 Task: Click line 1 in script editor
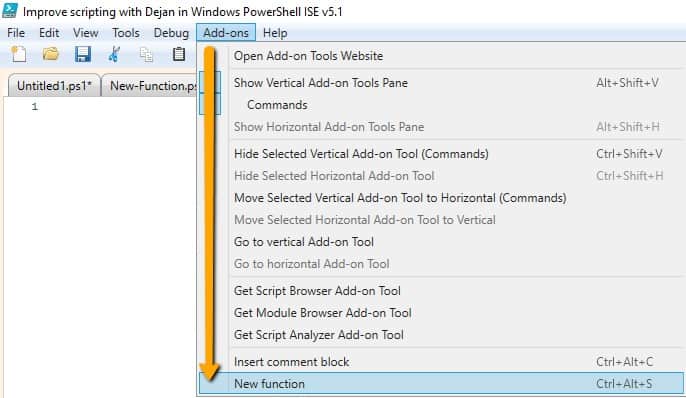pyautogui.click(x=118, y=106)
